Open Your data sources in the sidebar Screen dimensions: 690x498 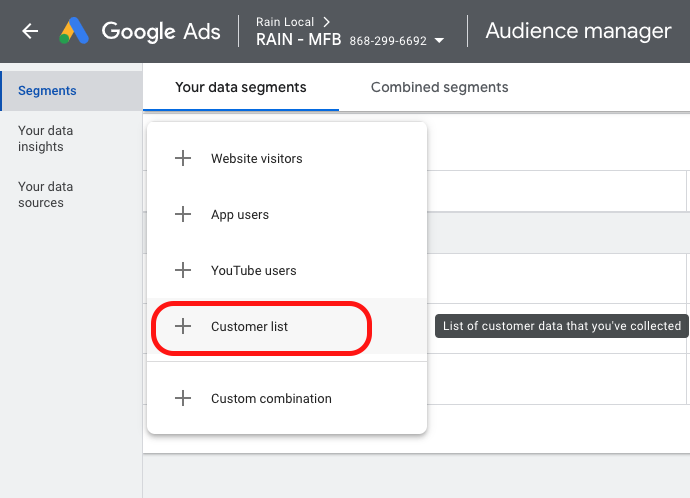pos(45,194)
